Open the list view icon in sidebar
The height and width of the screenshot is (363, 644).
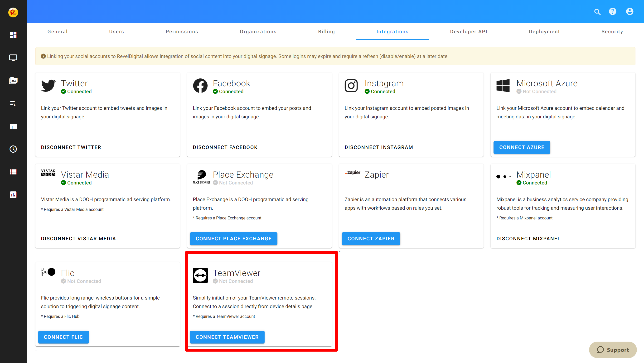click(13, 172)
